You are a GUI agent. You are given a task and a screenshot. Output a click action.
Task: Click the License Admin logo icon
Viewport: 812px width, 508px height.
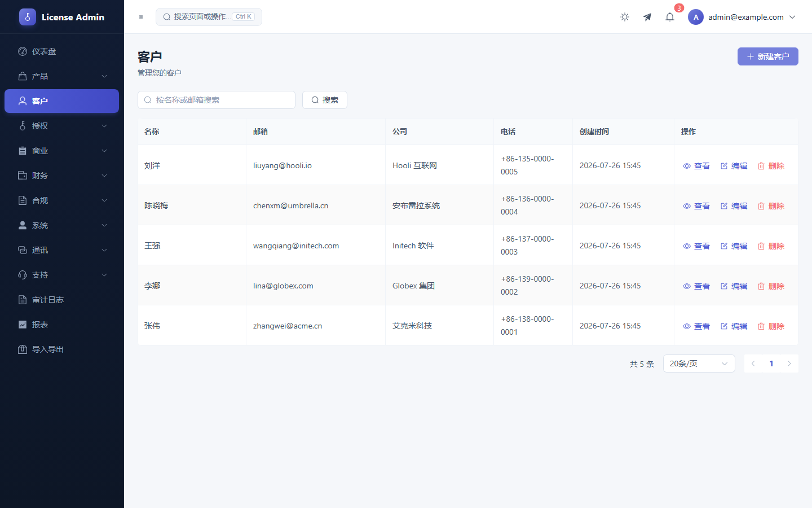pos(28,17)
